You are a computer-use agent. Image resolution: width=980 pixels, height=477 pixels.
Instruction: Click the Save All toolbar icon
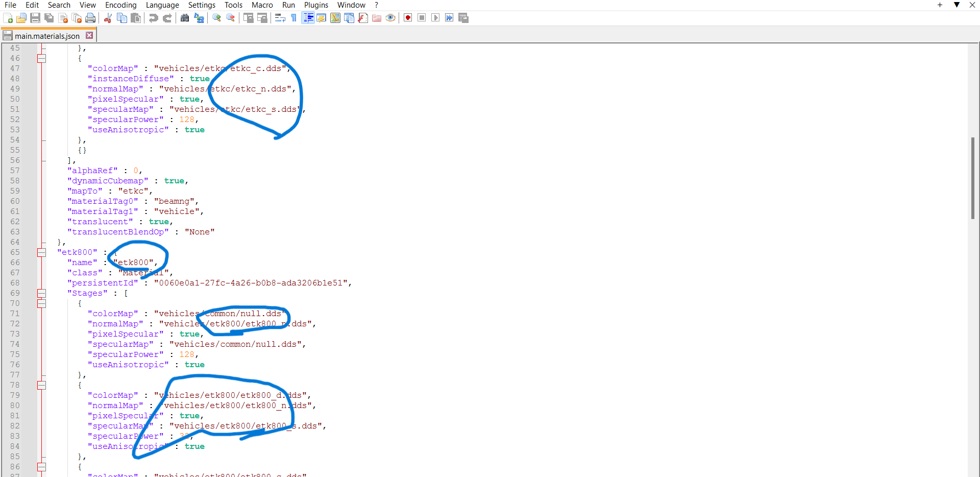49,18
